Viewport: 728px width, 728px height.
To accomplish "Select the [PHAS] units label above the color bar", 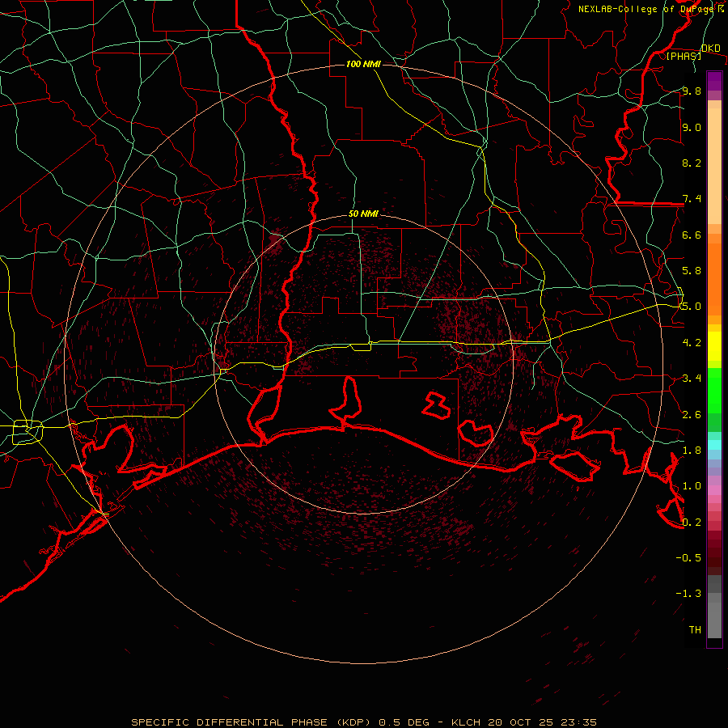I will [684, 56].
